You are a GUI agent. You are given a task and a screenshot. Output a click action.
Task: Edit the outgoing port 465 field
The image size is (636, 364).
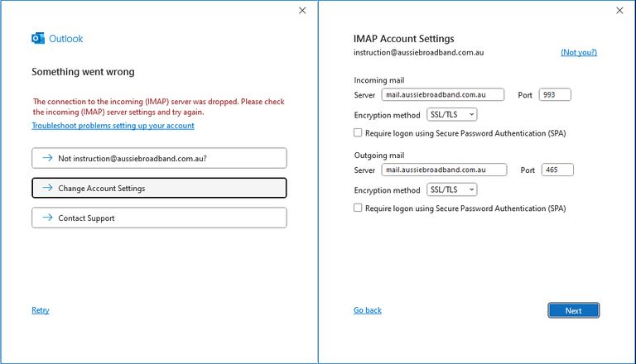point(557,170)
